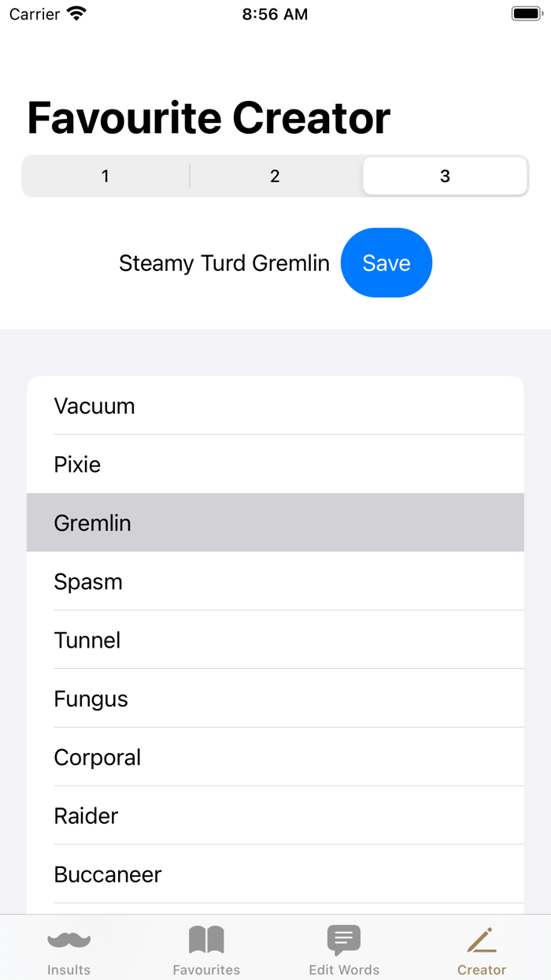This screenshot has width=551, height=980.
Task: Tap the Wi-Fi status icon
Action: pos(76,13)
